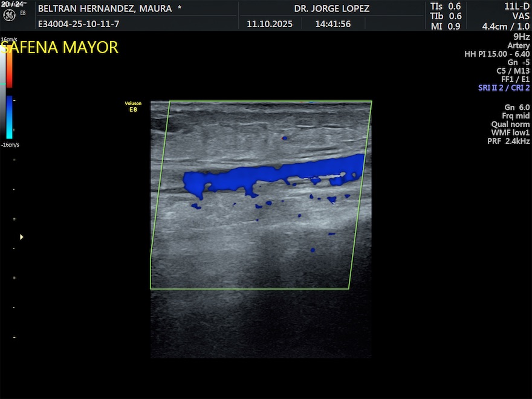532x399 pixels.
Task: Click the DR. JORGE LOPEZ field
Action: pyautogui.click(x=331, y=8)
